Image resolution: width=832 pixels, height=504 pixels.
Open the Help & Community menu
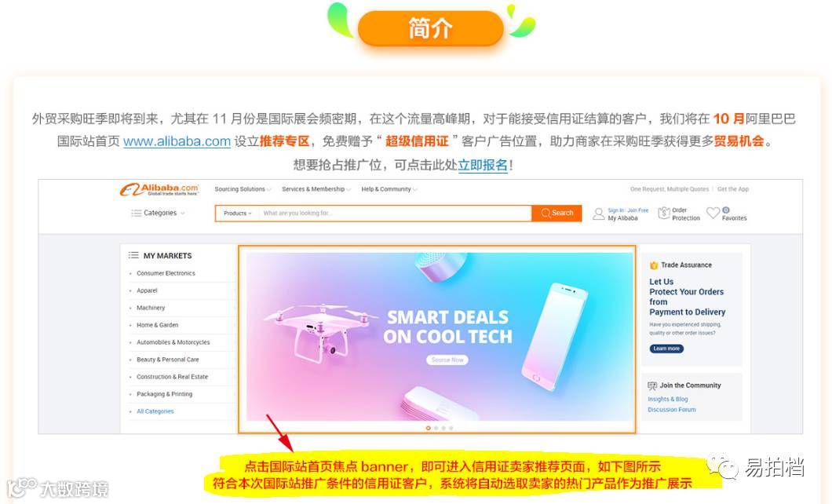389,189
